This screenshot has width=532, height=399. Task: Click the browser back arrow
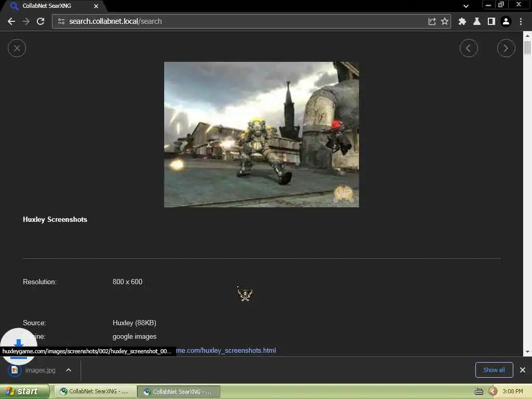(11, 21)
